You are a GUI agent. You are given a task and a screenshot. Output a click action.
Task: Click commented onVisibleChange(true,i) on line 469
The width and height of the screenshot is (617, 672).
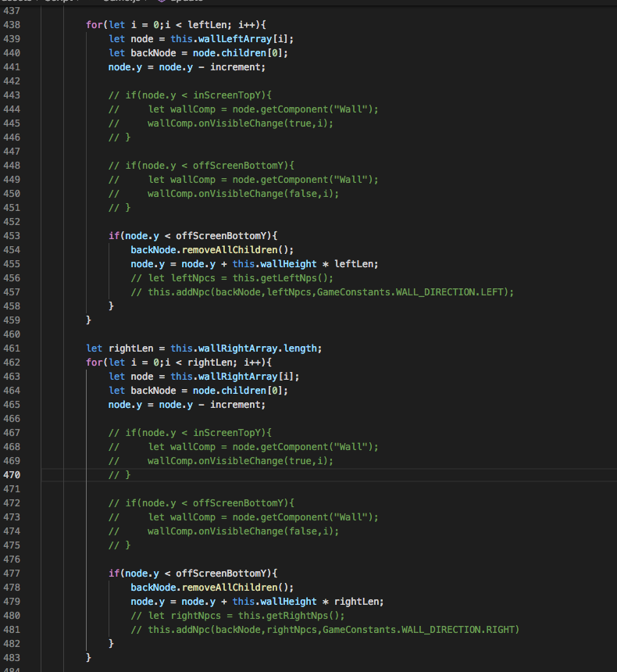221,461
